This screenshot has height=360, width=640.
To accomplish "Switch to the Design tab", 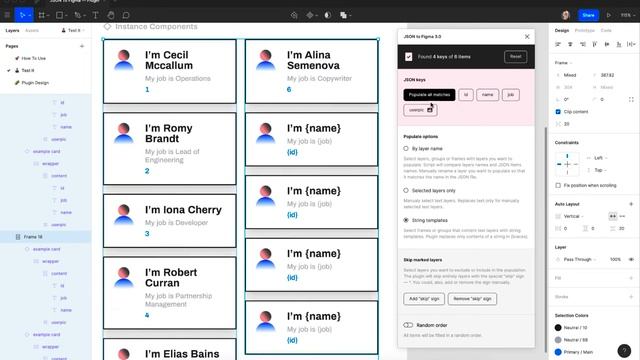I will click(562, 31).
